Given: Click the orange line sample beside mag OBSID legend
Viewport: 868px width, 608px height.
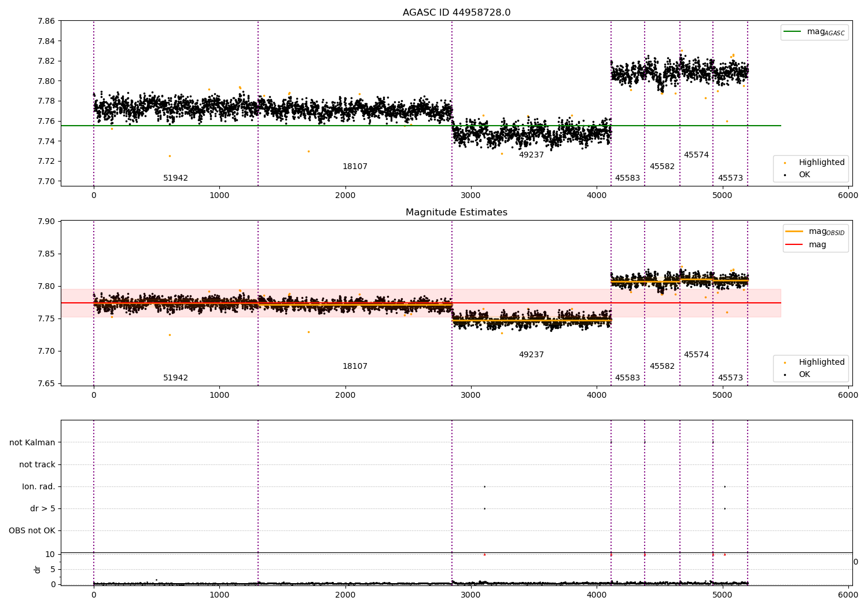Looking at the screenshot, I should (x=795, y=232).
